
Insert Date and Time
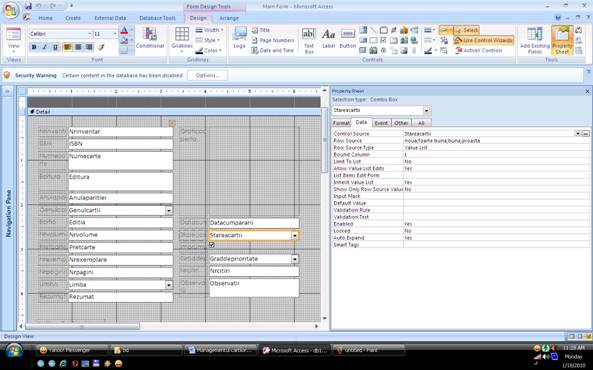pyautogui.click(x=273, y=50)
